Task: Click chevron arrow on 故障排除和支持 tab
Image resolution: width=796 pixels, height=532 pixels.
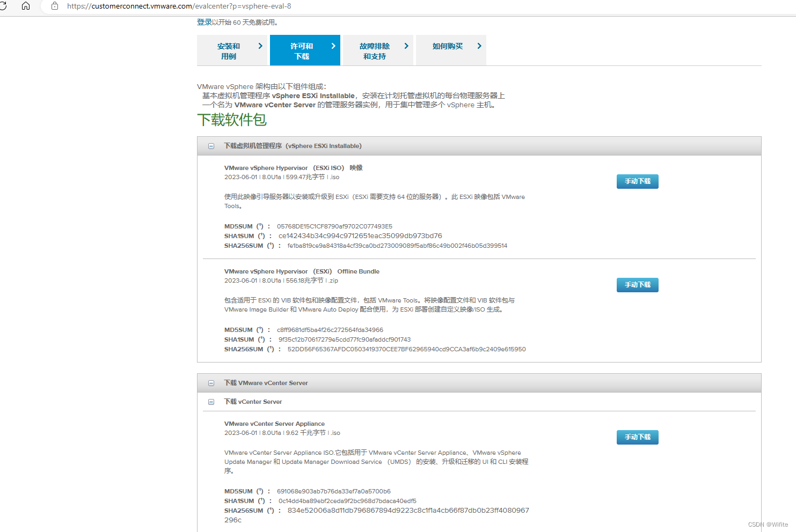Action: click(406, 46)
